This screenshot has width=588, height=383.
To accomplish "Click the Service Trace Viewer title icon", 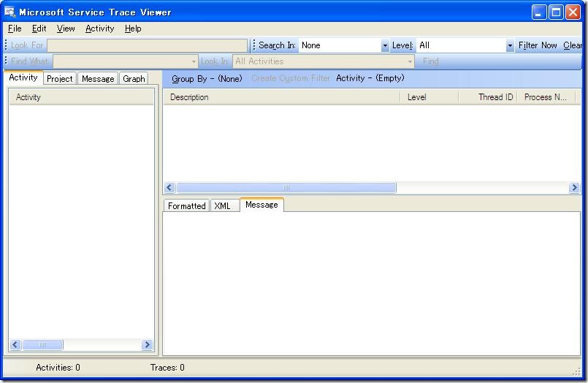I will coord(9,12).
